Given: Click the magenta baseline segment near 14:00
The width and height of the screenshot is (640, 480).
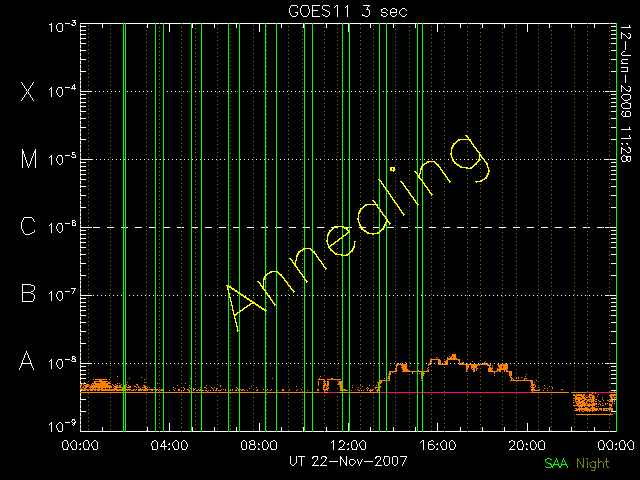Looking at the screenshot, I should [457, 392].
